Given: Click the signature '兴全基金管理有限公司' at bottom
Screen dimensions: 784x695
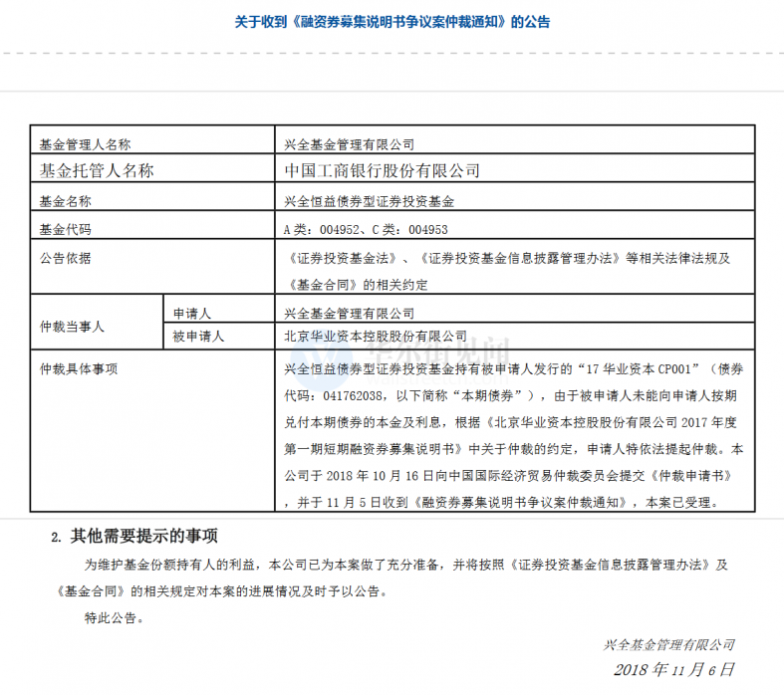Looking at the screenshot, I should 669,645.
